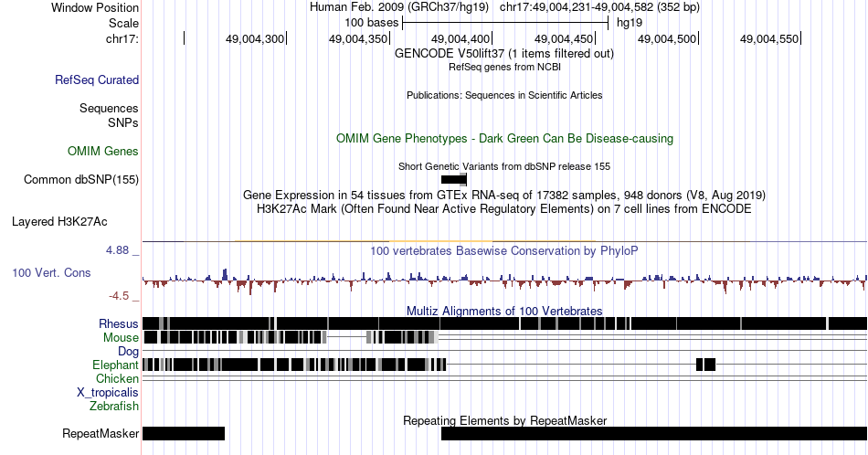The width and height of the screenshot is (868, 455).
Task: Click the 49,004,500 ruler position label
Action: (x=666, y=38)
